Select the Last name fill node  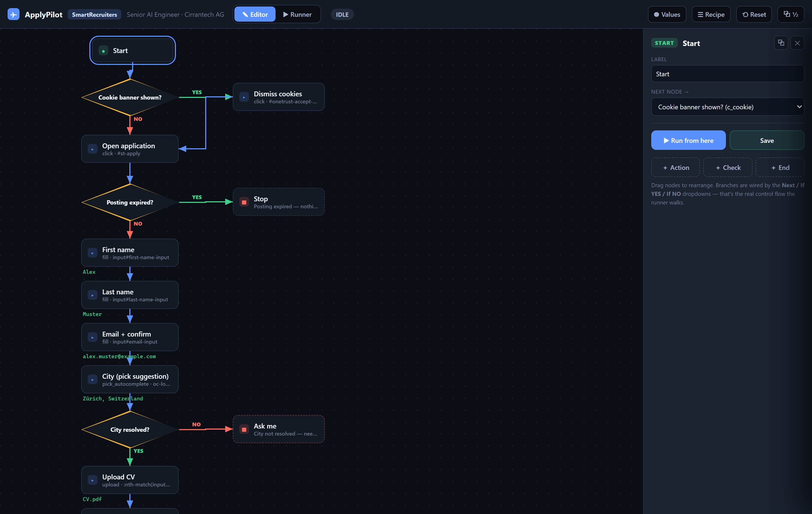point(130,295)
